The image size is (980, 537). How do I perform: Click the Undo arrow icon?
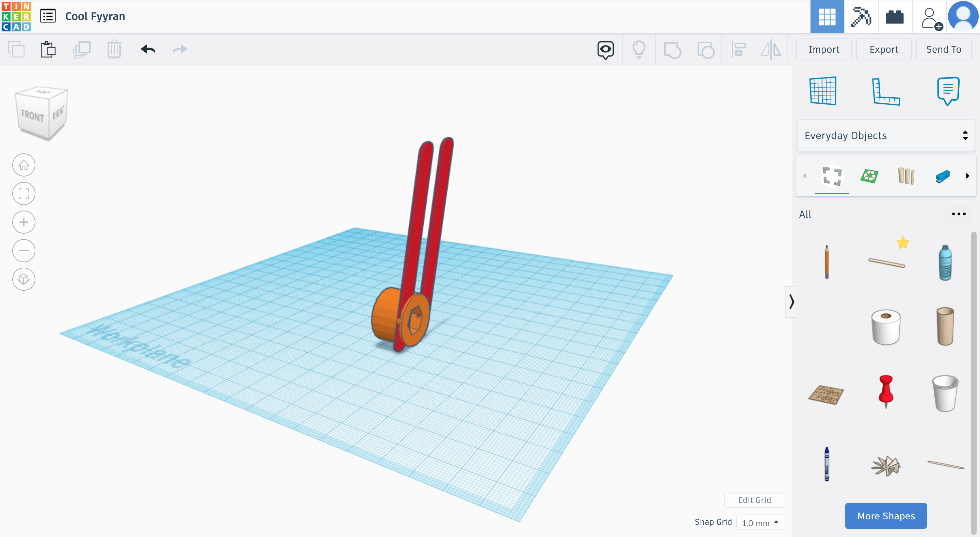click(148, 49)
